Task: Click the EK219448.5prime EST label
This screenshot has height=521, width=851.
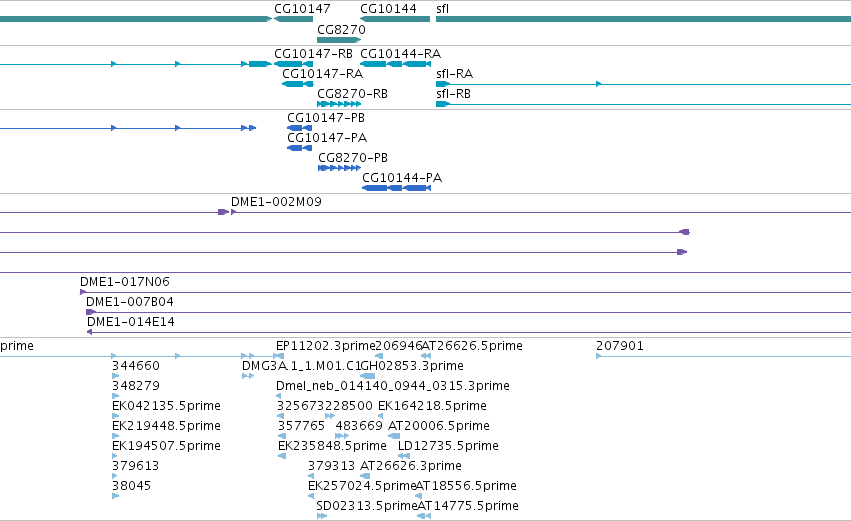Action: pos(166,426)
